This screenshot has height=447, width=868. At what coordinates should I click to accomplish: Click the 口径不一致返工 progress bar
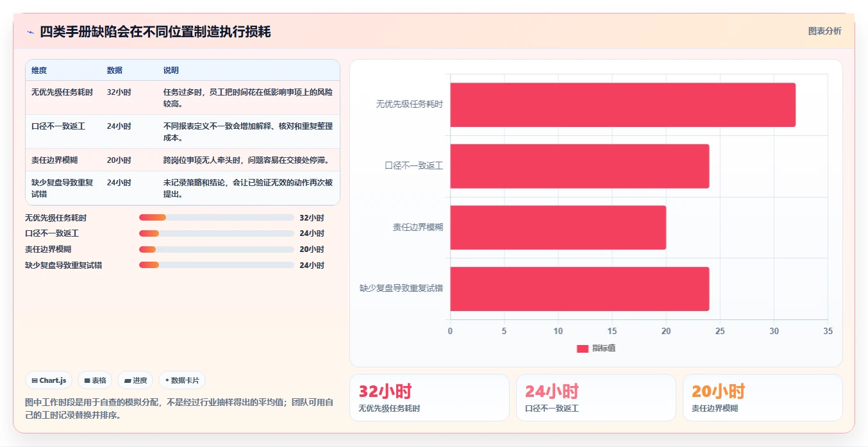coord(216,233)
